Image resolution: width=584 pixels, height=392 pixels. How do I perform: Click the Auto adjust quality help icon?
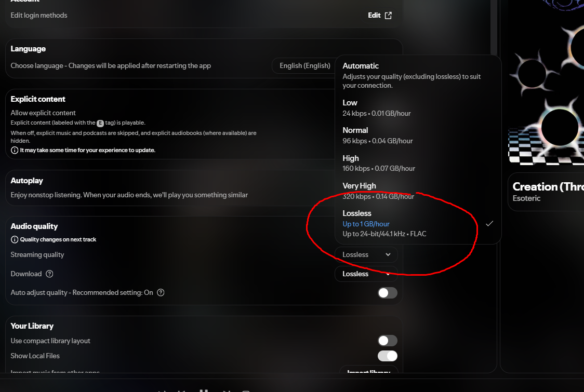pyautogui.click(x=161, y=293)
